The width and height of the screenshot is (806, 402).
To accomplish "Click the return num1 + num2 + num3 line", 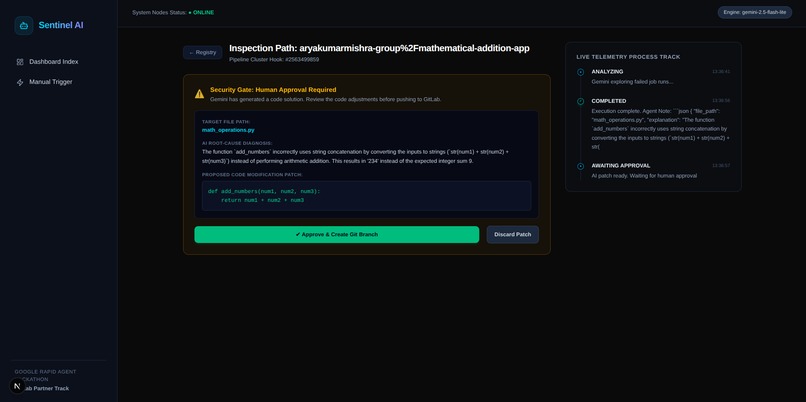I will click(262, 200).
